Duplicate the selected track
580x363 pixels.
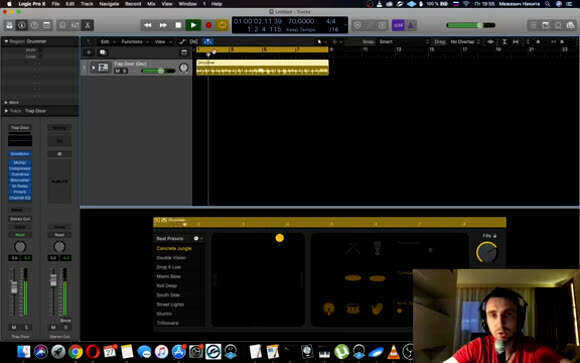coord(103,53)
